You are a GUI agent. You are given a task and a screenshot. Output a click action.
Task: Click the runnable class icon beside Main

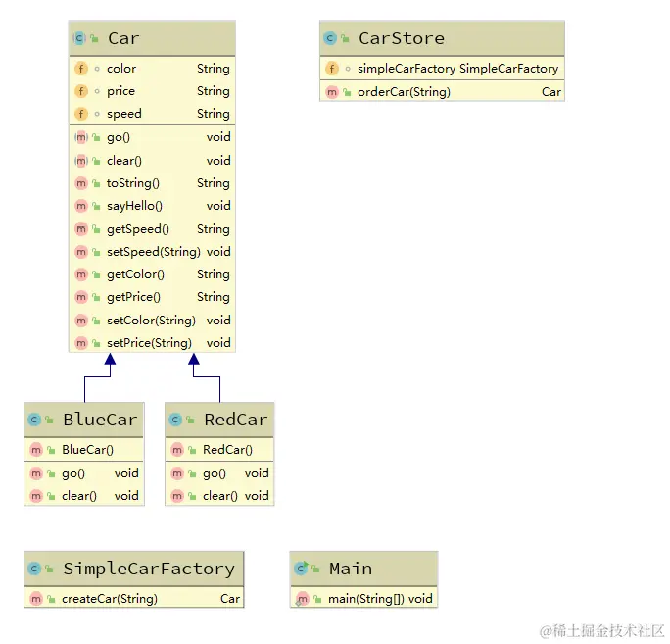tap(302, 569)
